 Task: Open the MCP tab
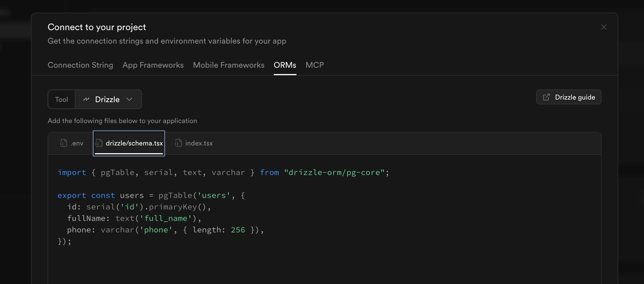pyautogui.click(x=315, y=65)
